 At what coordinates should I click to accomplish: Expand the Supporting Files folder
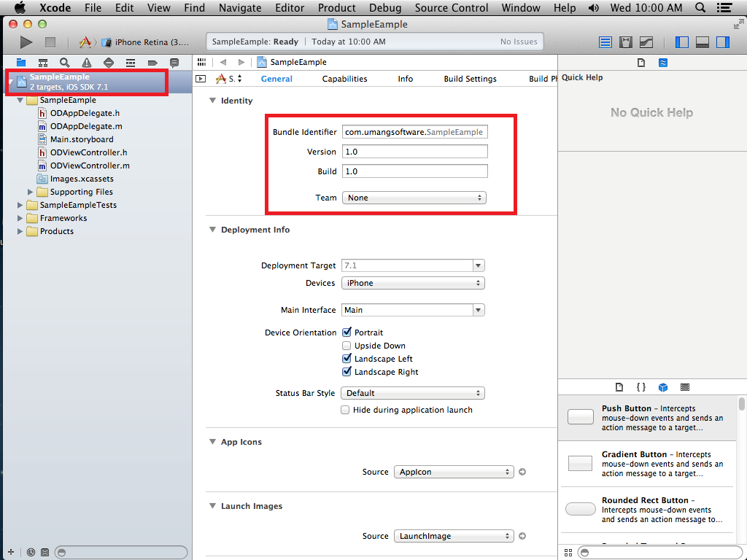click(x=31, y=192)
